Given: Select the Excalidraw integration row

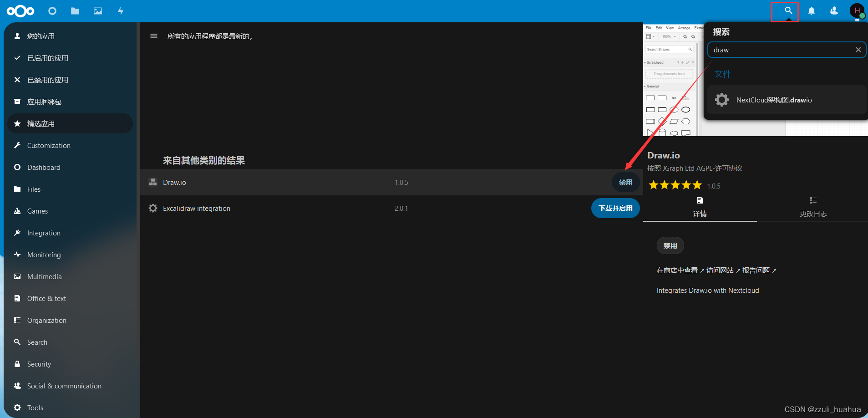Looking at the screenshot, I should [391, 208].
